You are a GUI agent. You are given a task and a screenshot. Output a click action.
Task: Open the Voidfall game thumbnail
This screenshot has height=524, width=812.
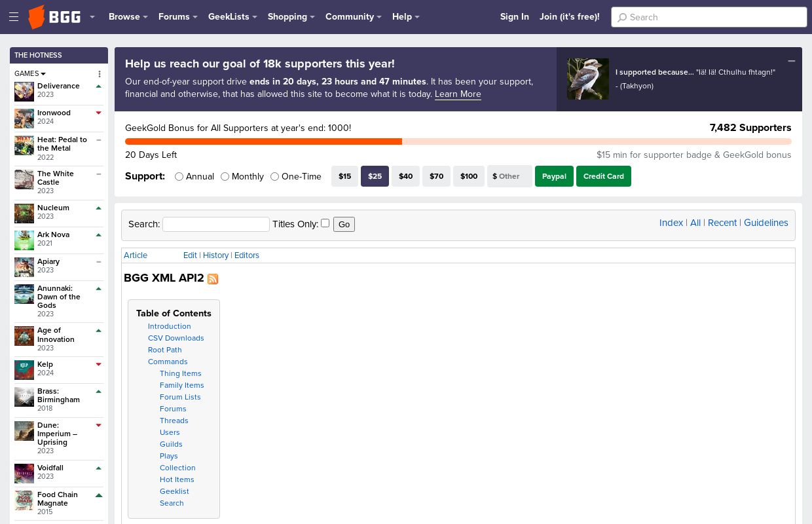click(x=24, y=473)
